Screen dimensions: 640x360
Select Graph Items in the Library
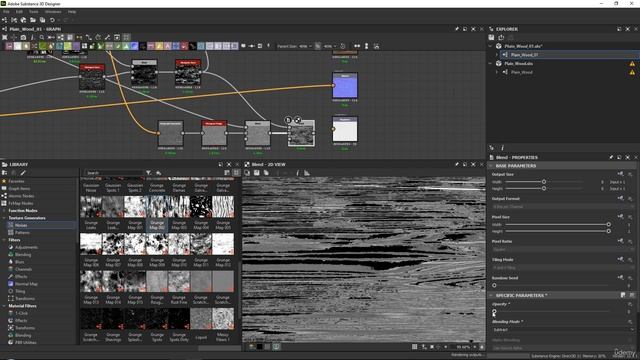pyautogui.click(x=19, y=189)
